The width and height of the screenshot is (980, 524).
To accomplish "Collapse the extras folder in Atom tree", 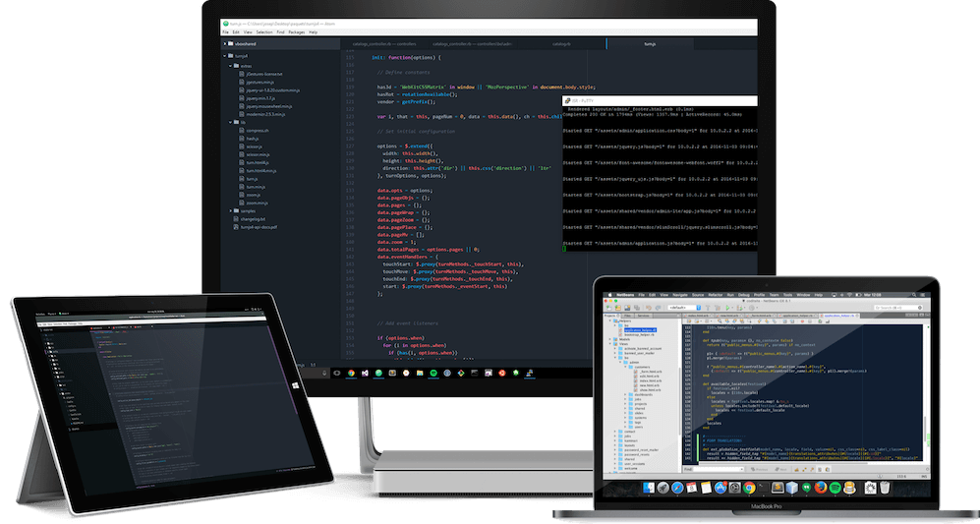I will (x=230, y=66).
